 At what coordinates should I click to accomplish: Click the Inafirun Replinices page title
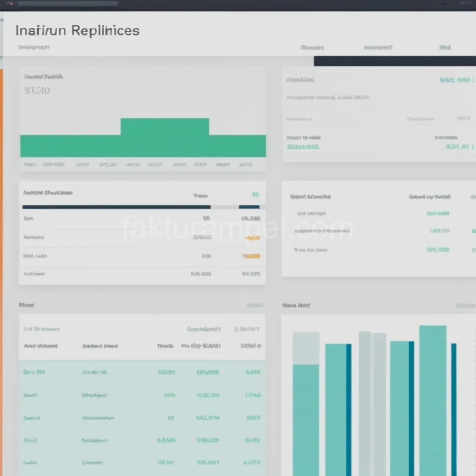tap(77, 30)
